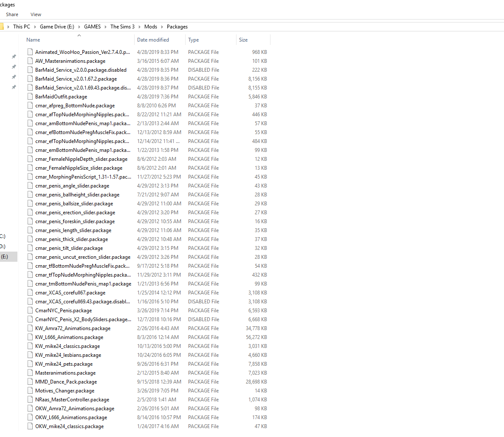
Task: Click the file icon of OKW_Amra72_Animations.package
Action: point(30,409)
